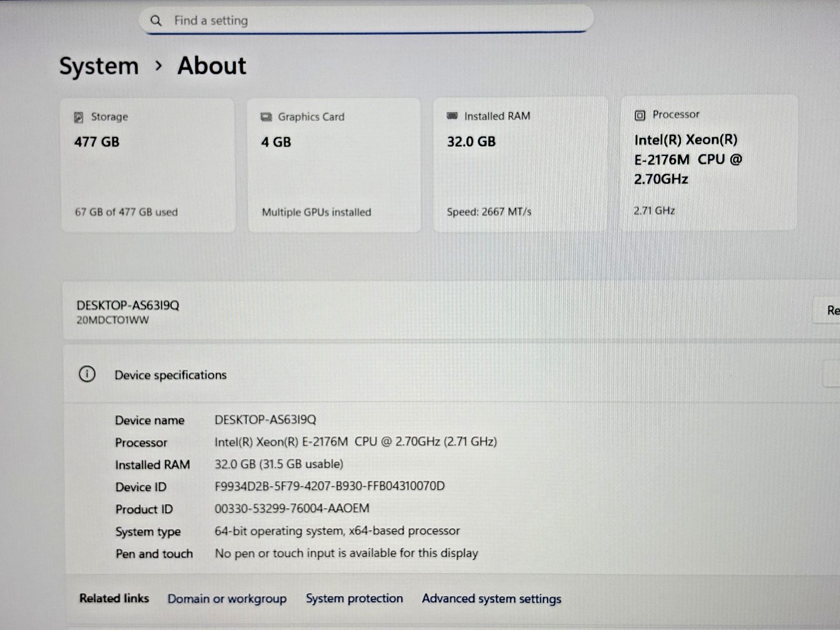Open Advanced system settings link
Viewport: 840px width, 630px height.
491,599
